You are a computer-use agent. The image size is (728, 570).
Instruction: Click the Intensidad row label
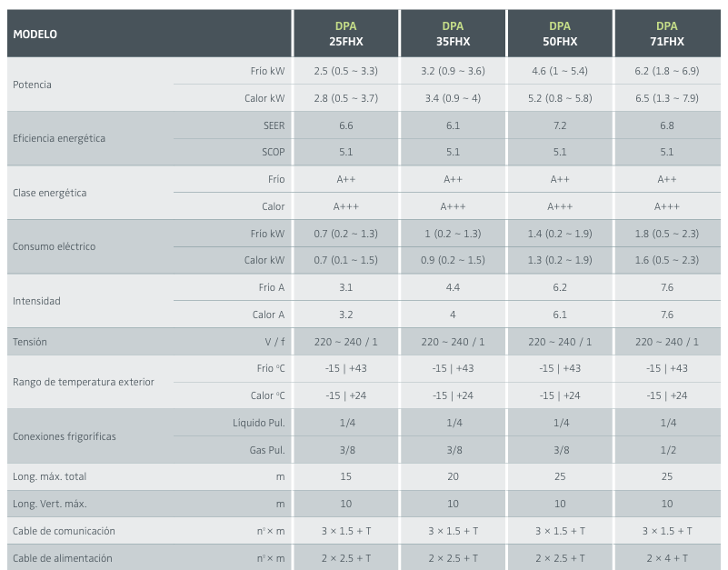click(x=36, y=301)
